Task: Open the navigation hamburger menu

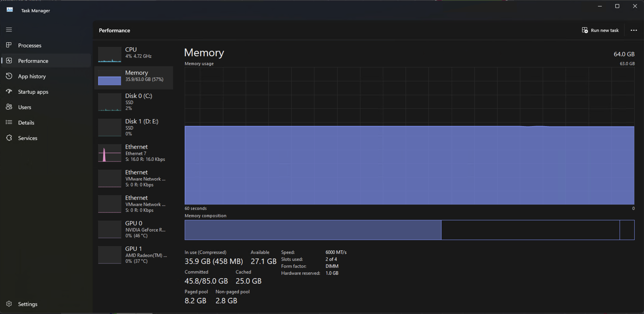Action: tap(9, 30)
